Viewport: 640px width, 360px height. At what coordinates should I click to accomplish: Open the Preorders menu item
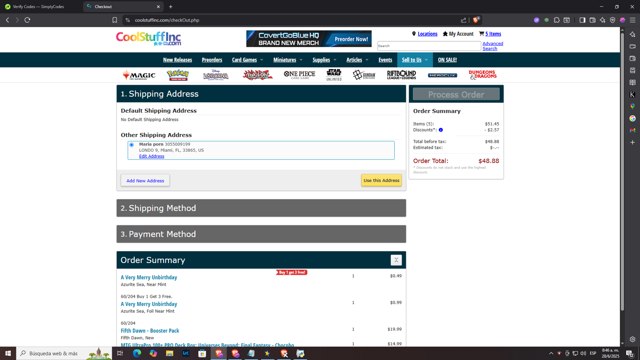coord(212,60)
